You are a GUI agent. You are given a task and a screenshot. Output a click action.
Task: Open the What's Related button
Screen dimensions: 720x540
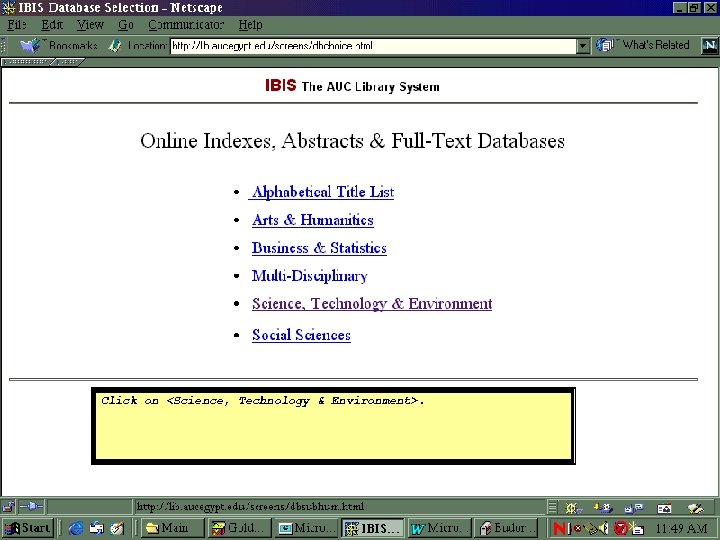[643, 45]
